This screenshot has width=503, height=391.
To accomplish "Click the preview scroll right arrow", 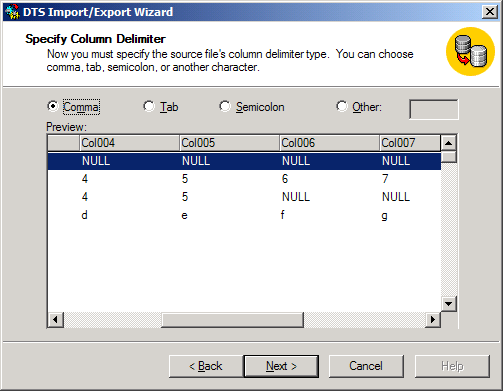I will click(433, 320).
